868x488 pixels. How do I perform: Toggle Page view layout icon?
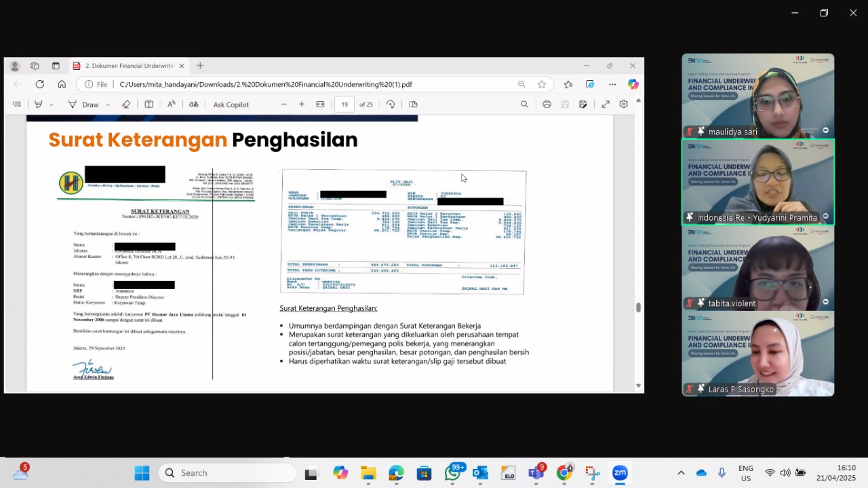pos(413,105)
